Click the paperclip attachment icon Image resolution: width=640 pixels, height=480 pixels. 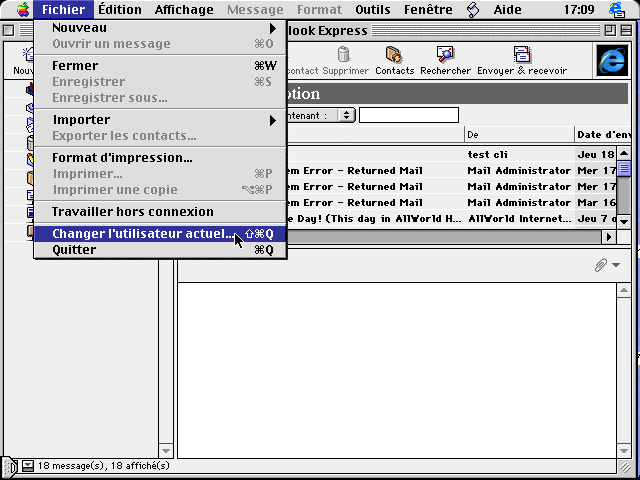pyautogui.click(x=600, y=265)
